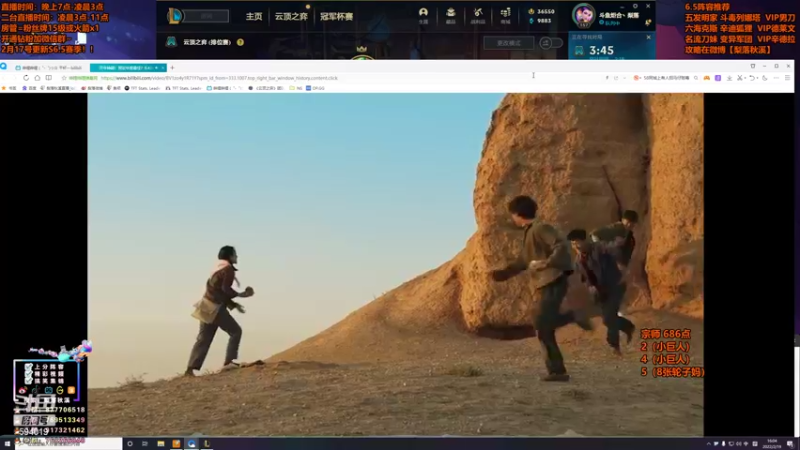The image size is (800, 450).
Task: Click the 更改模式 change mode button
Action: pyautogui.click(x=509, y=43)
